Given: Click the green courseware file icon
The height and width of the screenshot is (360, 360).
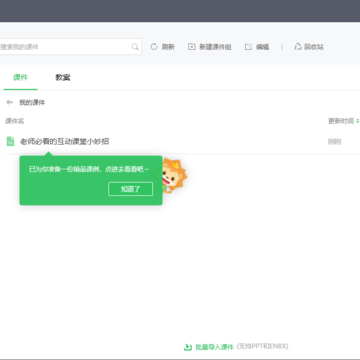Looking at the screenshot, I should click(x=10, y=141).
